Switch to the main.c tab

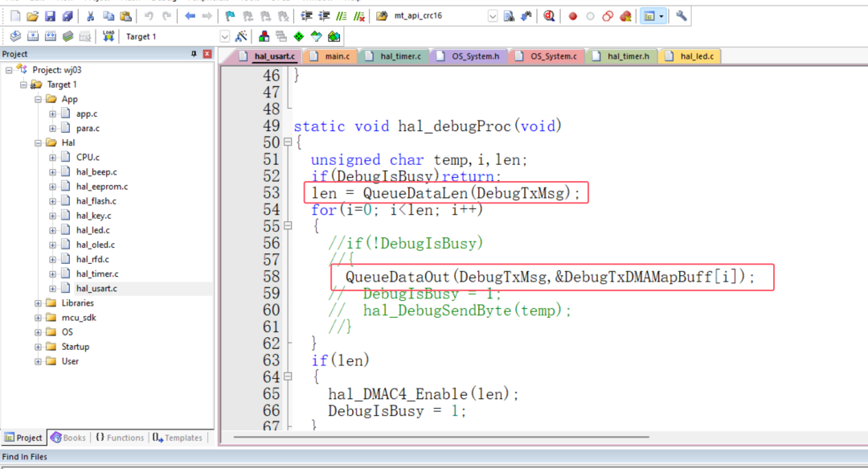coord(336,56)
